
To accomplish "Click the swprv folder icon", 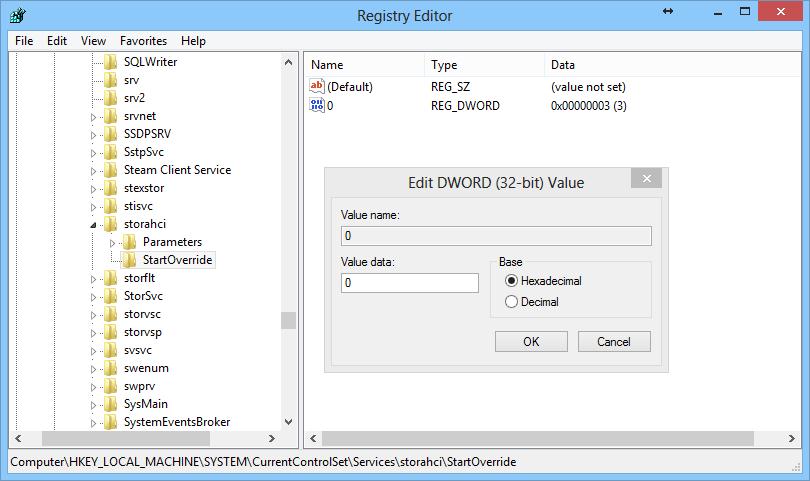I will pos(111,386).
